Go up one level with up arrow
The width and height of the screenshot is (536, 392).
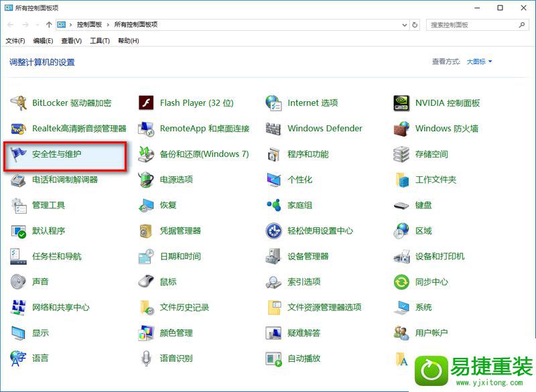pos(49,25)
